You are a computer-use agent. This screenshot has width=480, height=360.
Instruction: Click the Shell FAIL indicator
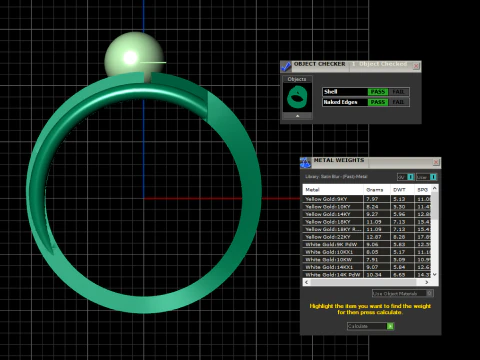tap(398, 92)
